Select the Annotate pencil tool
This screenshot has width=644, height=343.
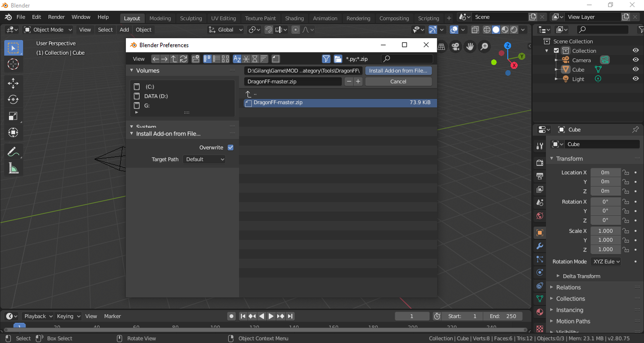pyautogui.click(x=14, y=152)
